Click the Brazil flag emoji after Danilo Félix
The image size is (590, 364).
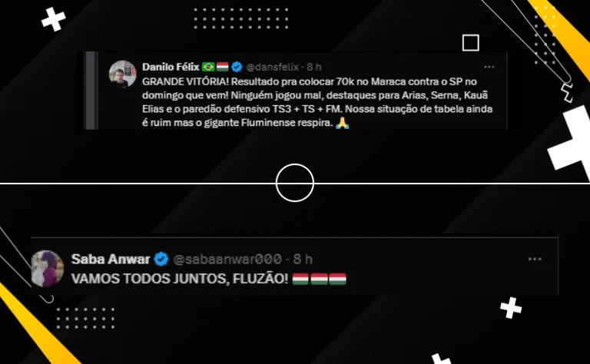coord(208,67)
